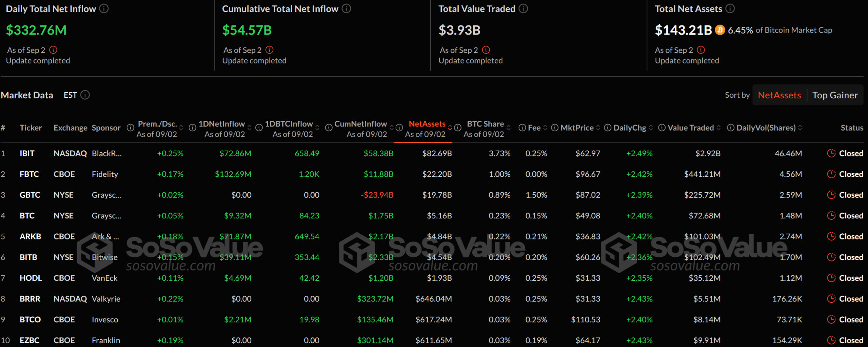Click info icon beside Total Net Assets
868x347 pixels.
730,8
